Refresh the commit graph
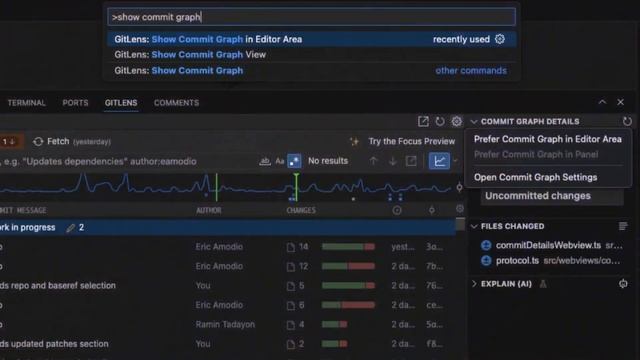 [x=440, y=121]
